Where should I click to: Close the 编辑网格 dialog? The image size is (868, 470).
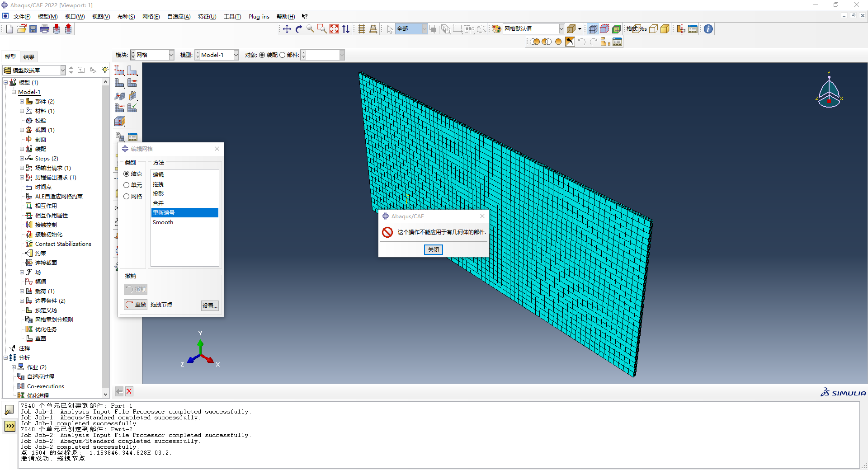[x=217, y=149]
